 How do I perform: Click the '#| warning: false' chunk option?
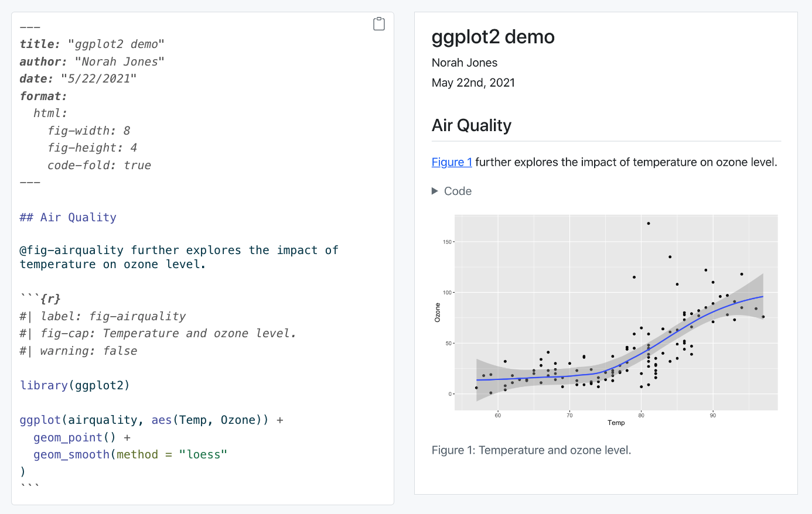[x=79, y=351]
